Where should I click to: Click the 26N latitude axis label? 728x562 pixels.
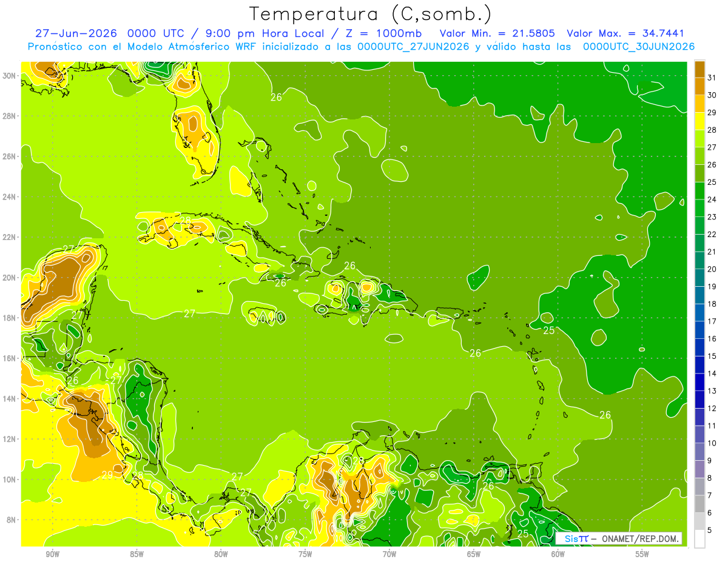tap(9, 156)
